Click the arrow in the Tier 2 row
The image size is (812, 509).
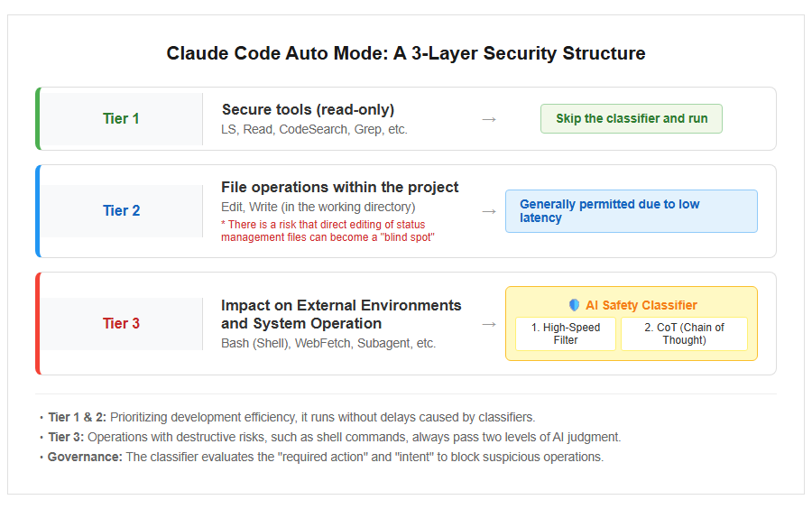(x=489, y=212)
